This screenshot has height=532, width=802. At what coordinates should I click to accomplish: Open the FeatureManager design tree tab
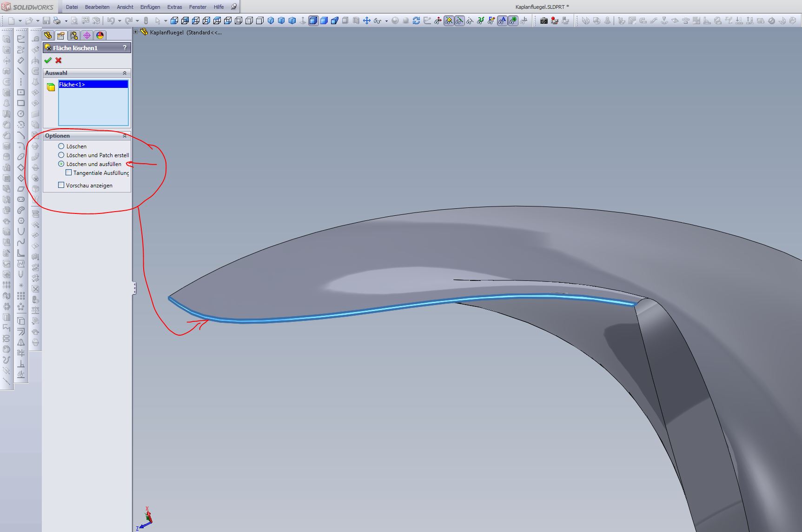click(48, 35)
